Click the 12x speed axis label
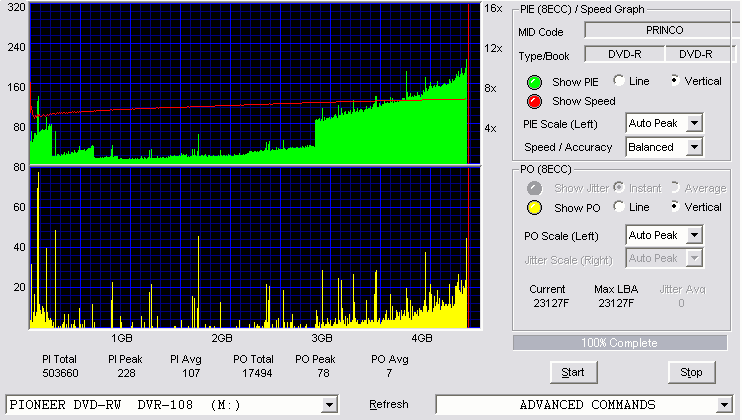 click(493, 48)
